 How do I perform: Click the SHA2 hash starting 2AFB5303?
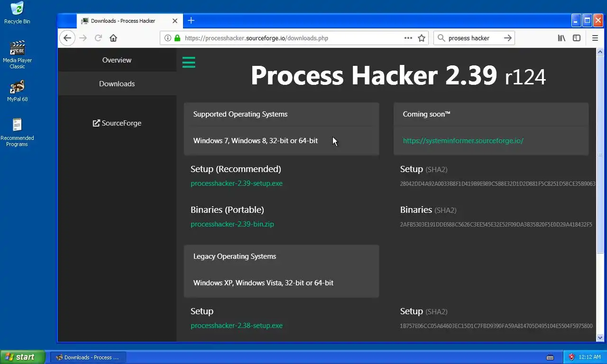tap(496, 224)
